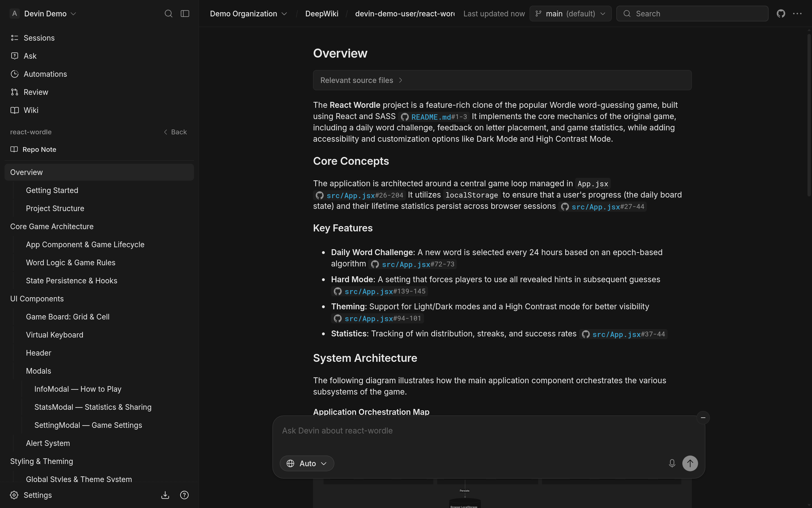Viewport: 812px width, 508px height.
Task: Click devin-demo-user/react-wordle breadcrumb
Action: [x=405, y=14]
